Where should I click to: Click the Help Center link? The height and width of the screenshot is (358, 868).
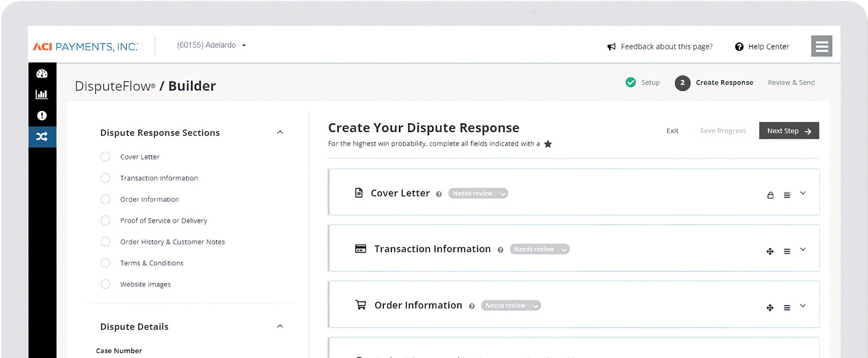762,47
